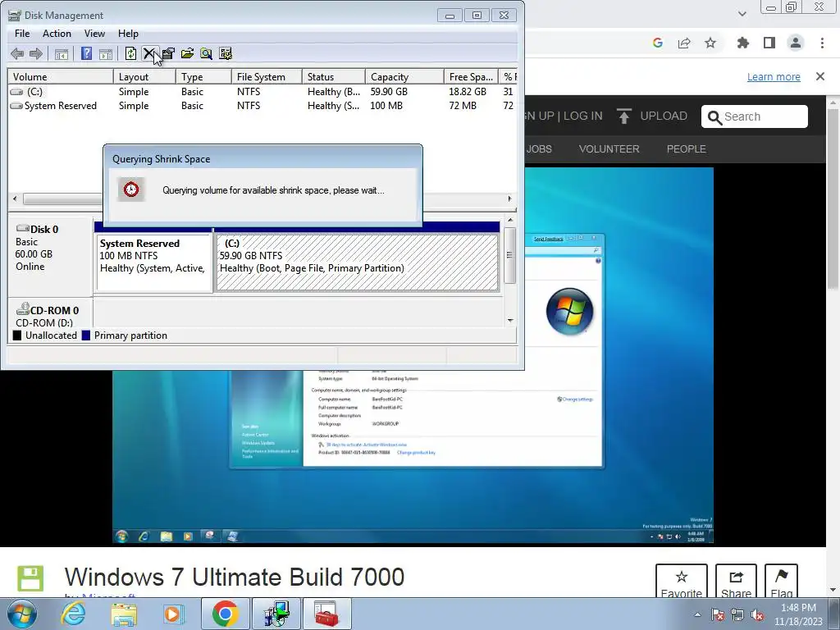
Task: Click the muted volume tray icon
Action: point(757,614)
